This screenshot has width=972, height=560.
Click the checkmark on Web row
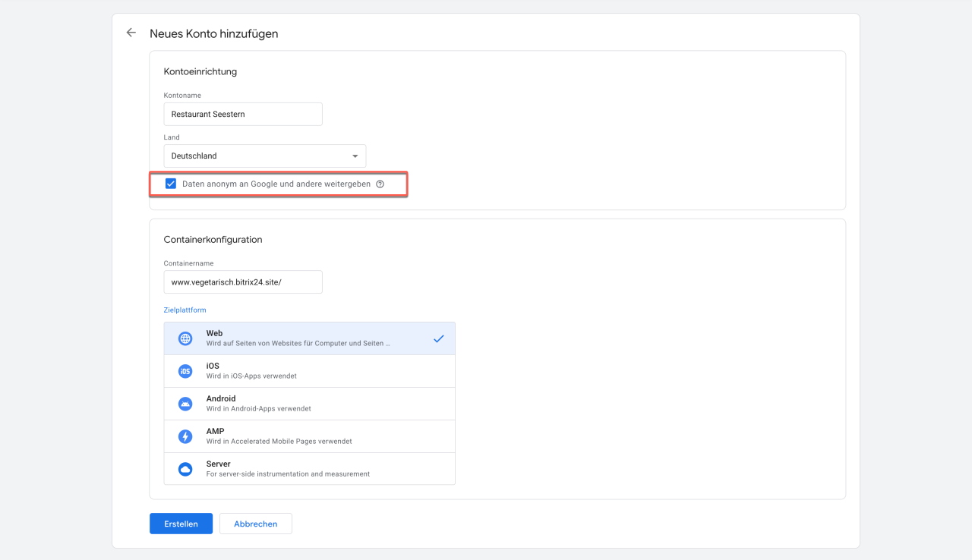coord(438,338)
